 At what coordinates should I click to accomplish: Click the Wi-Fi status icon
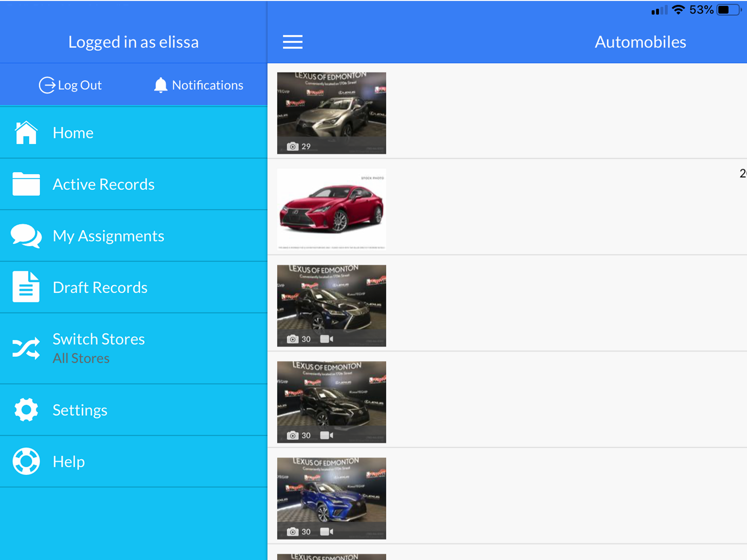click(678, 10)
